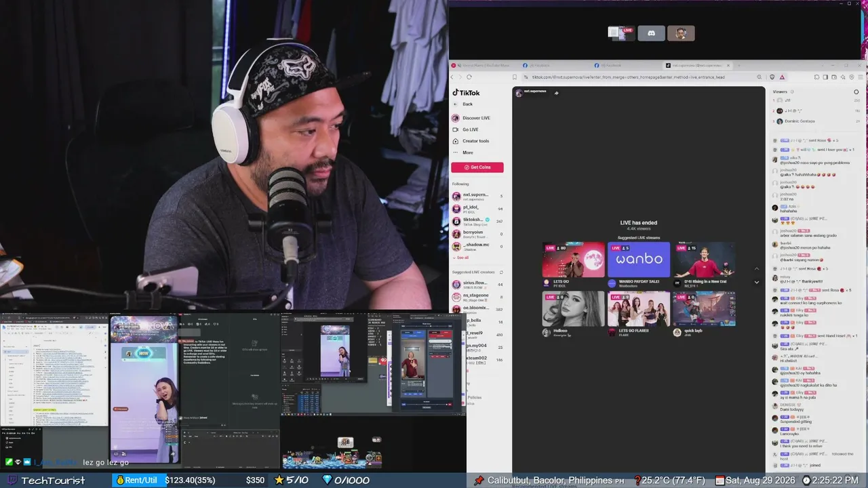This screenshot has width=868, height=488.
Task: Select Go LIVE in the sidebar
Action: pos(466,129)
